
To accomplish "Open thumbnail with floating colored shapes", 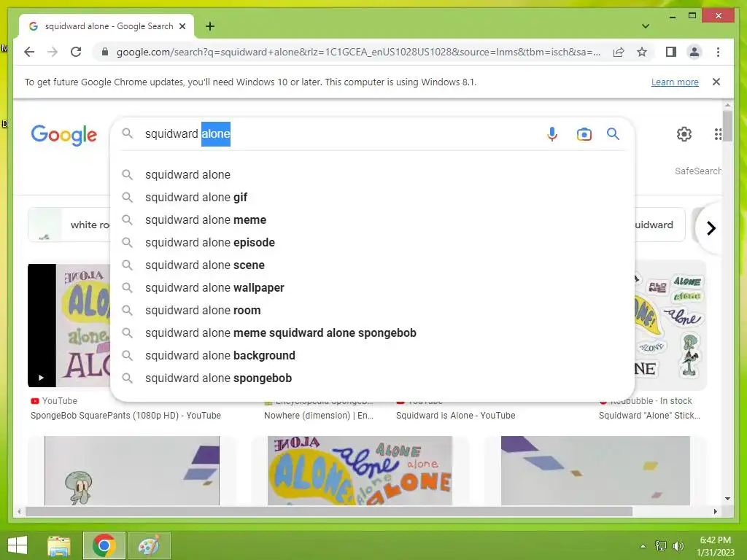I will pos(595,470).
